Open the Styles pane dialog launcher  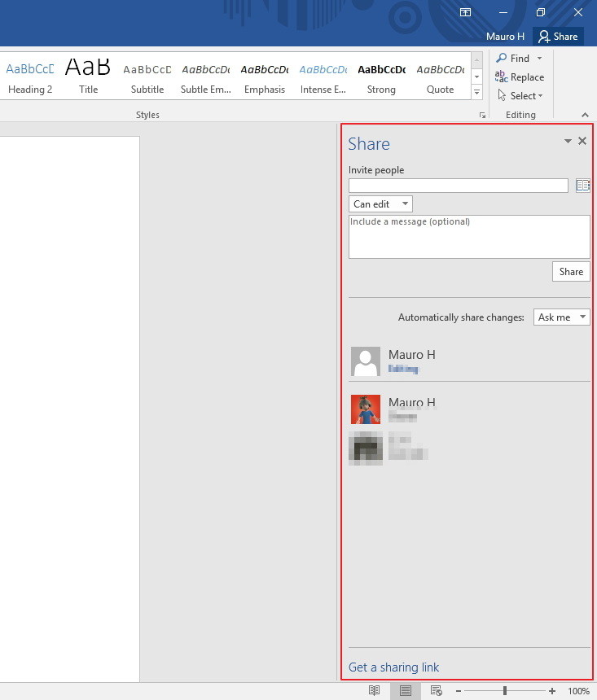point(482,116)
